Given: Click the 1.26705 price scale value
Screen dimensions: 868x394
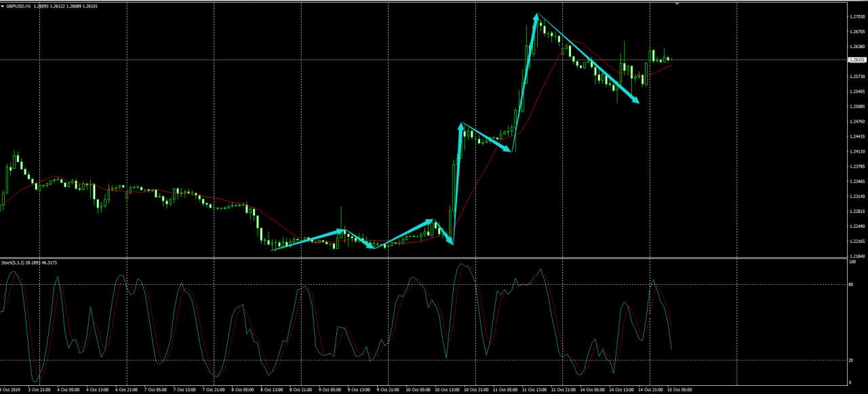Looking at the screenshot, I should [x=856, y=31].
